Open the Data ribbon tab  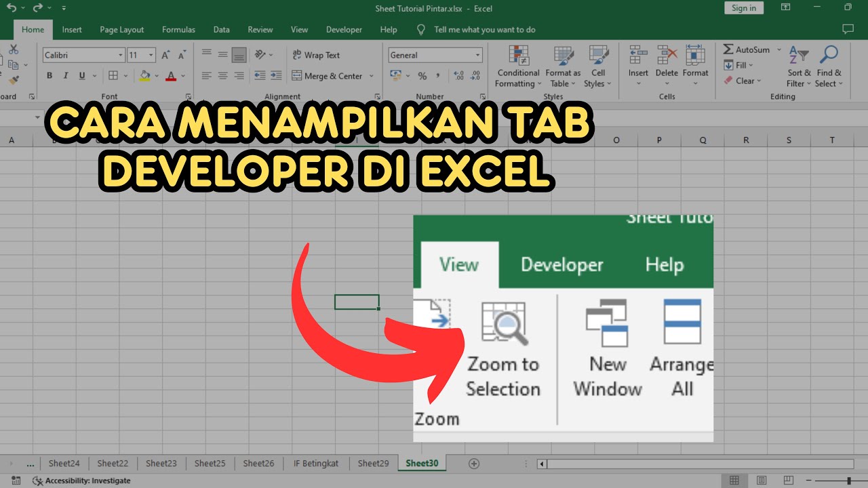pos(221,30)
